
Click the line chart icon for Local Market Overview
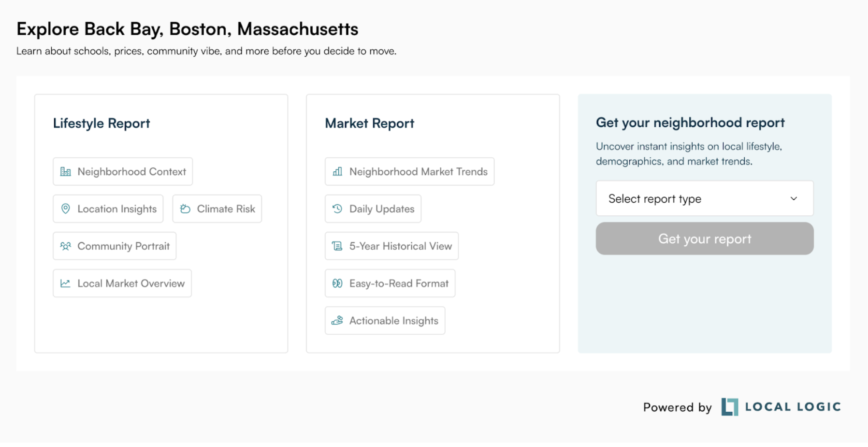[x=66, y=283]
